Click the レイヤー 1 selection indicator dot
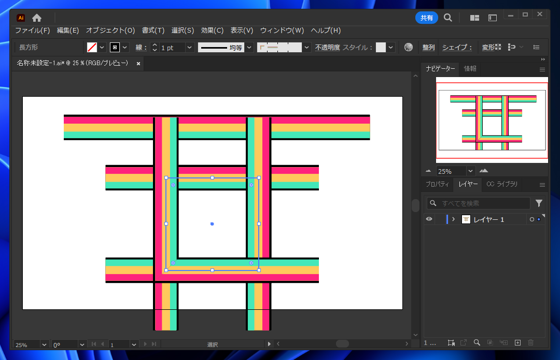560x360 pixels. coord(539,219)
